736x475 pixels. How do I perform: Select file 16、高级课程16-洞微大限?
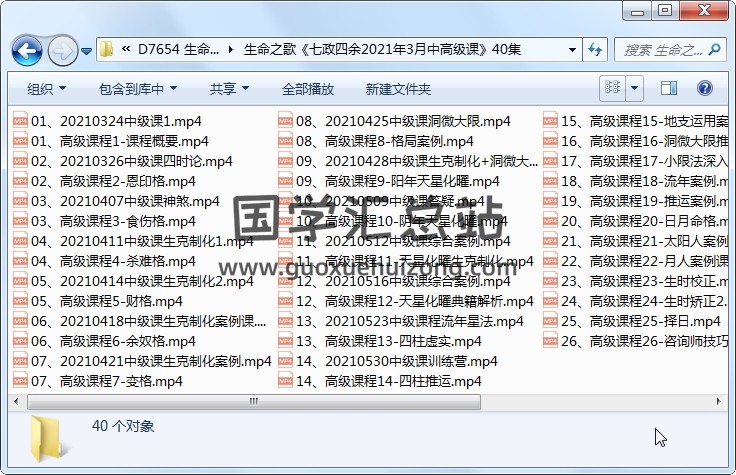coord(636,141)
